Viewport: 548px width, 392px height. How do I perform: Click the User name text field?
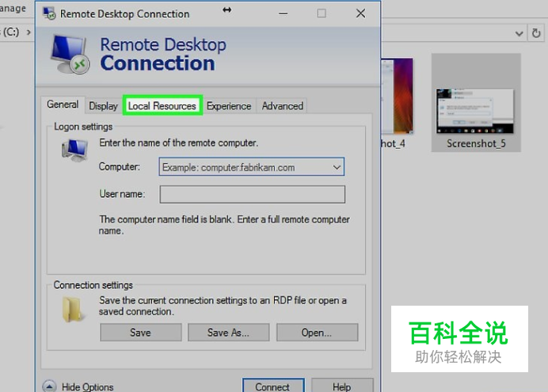(x=253, y=194)
